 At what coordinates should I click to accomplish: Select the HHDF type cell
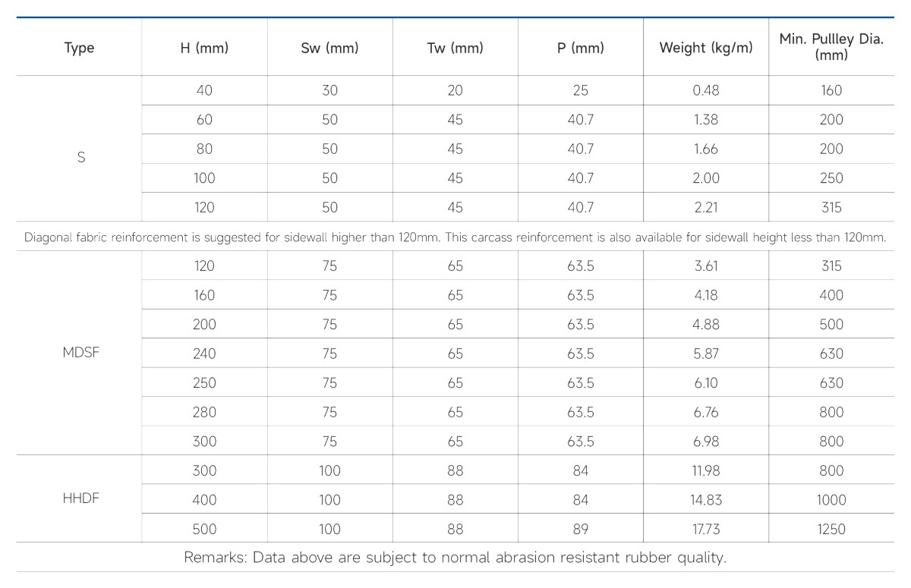click(x=80, y=499)
